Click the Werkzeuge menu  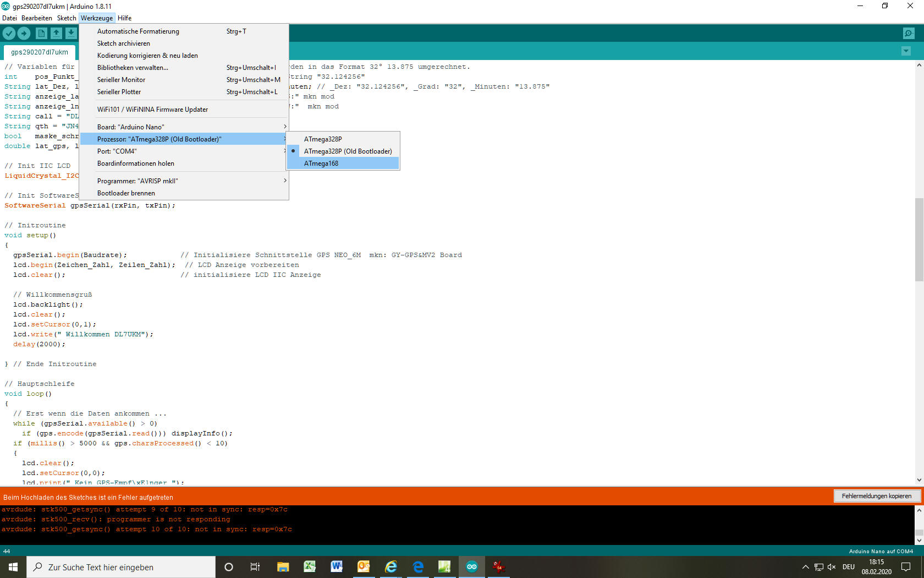point(97,18)
